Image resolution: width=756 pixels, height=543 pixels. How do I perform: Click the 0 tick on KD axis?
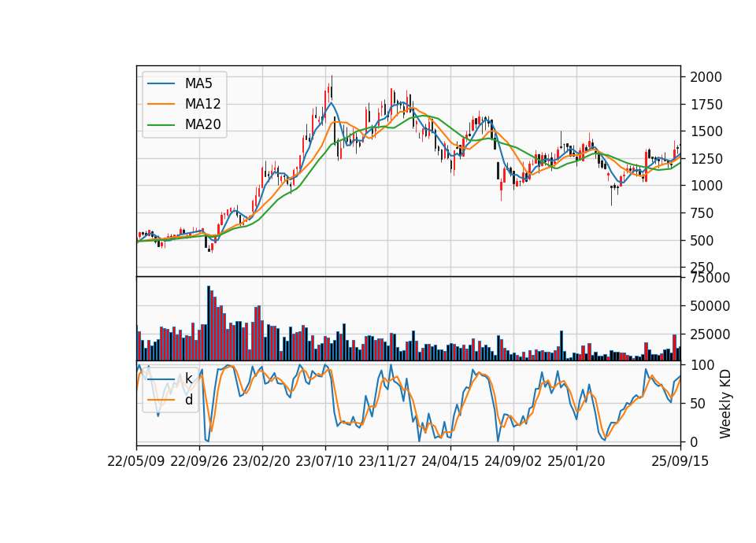point(694,441)
